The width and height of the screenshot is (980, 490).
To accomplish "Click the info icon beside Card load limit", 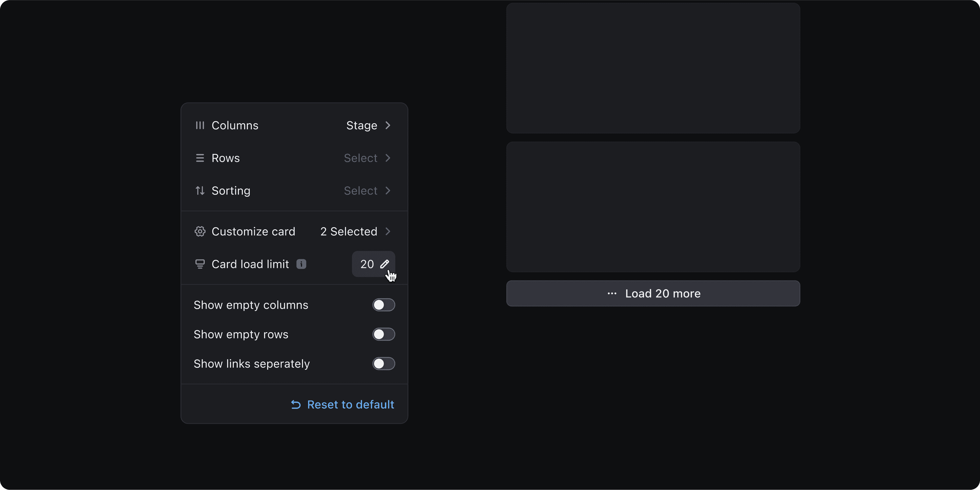I will tap(301, 264).
